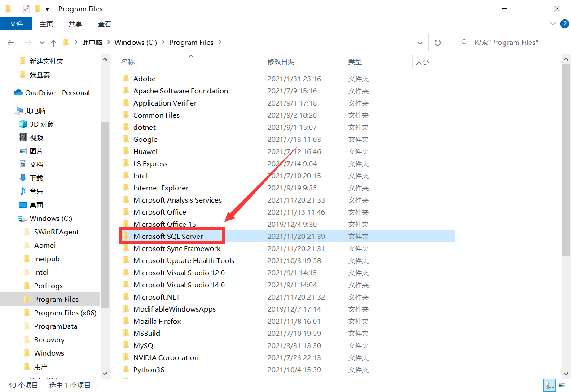Click the MSBuild folder icon

(x=126, y=333)
